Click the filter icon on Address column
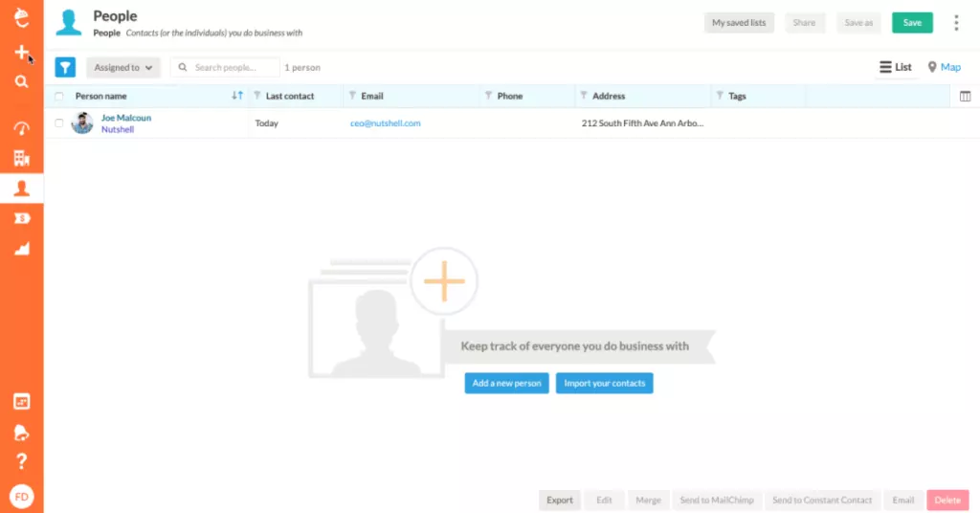This screenshot has width=980, height=513. 584,96
